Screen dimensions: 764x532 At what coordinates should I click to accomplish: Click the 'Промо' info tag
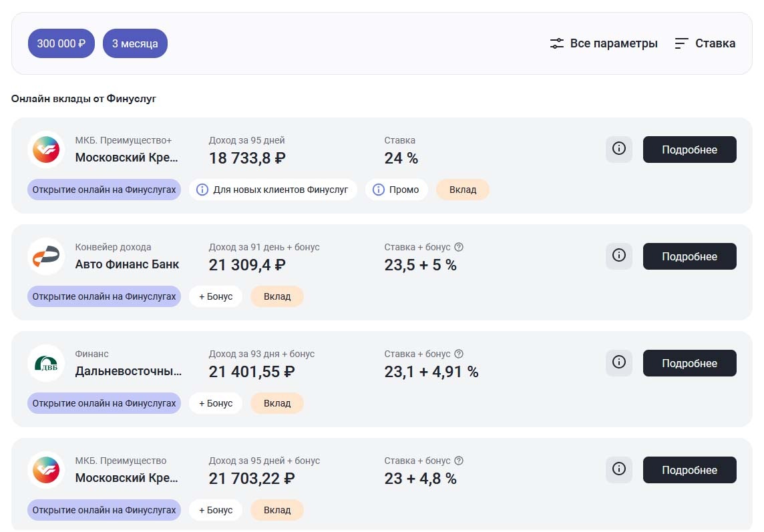(397, 190)
